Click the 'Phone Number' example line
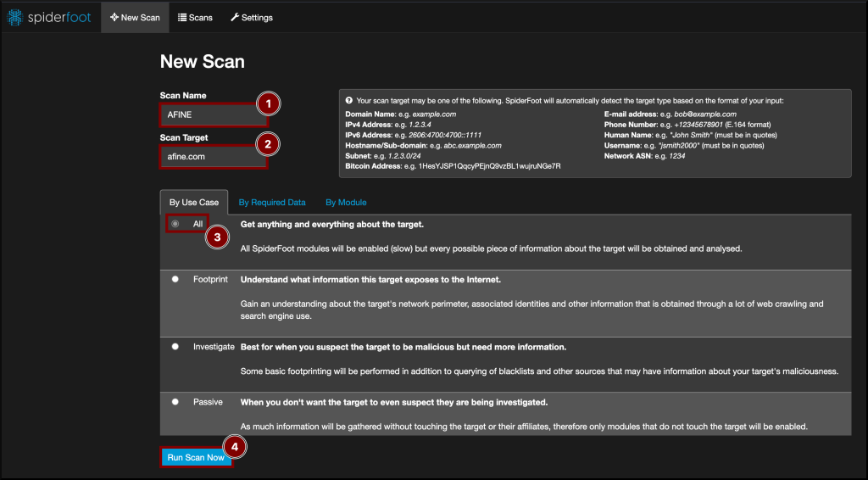This screenshot has height=480, width=868. 687,125
